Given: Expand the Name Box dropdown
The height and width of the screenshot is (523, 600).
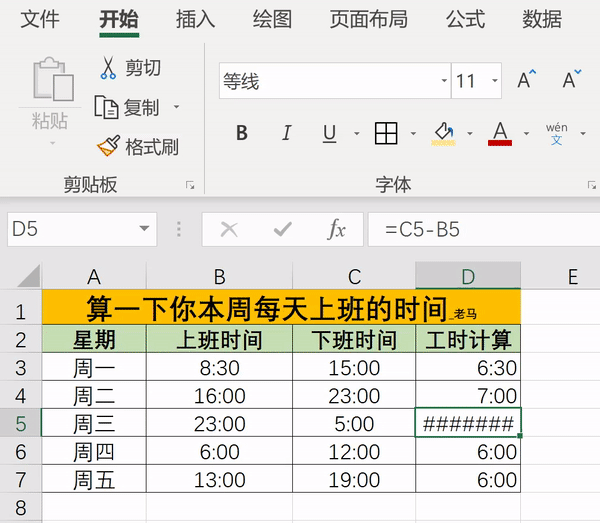Looking at the screenshot, I should (144, 229).
